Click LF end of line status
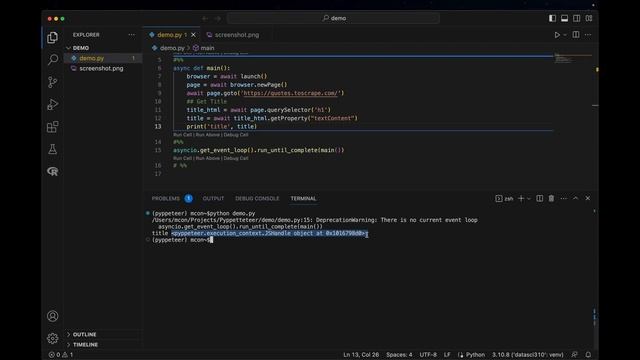This screenshot has height=360, width=640. (x=447, y=355)
